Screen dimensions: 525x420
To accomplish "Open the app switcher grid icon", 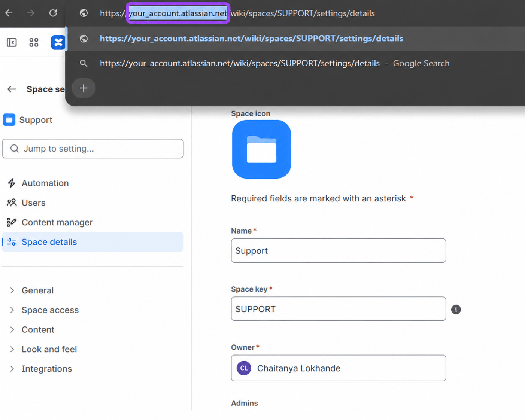I will pyautogui.click(x=34, y=42).
